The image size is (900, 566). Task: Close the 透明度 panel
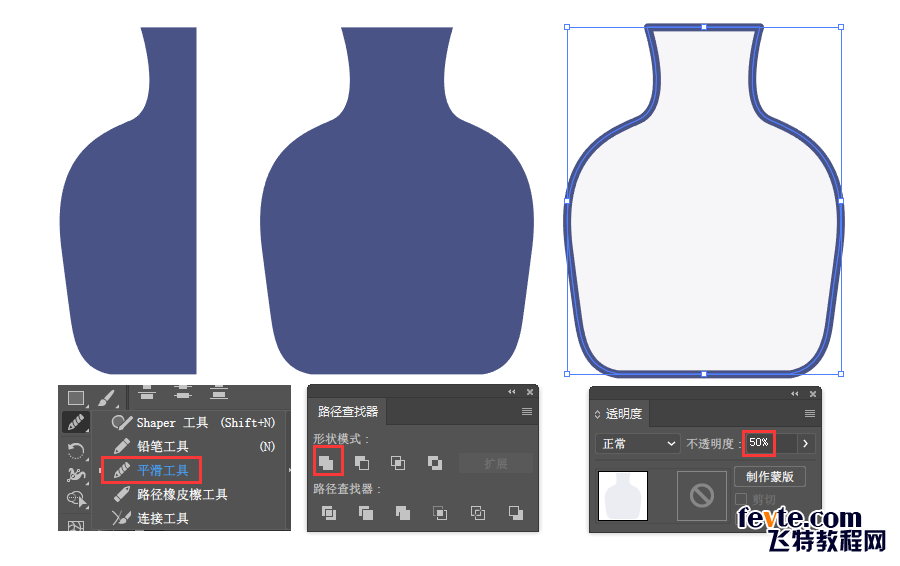coord(813,394)
